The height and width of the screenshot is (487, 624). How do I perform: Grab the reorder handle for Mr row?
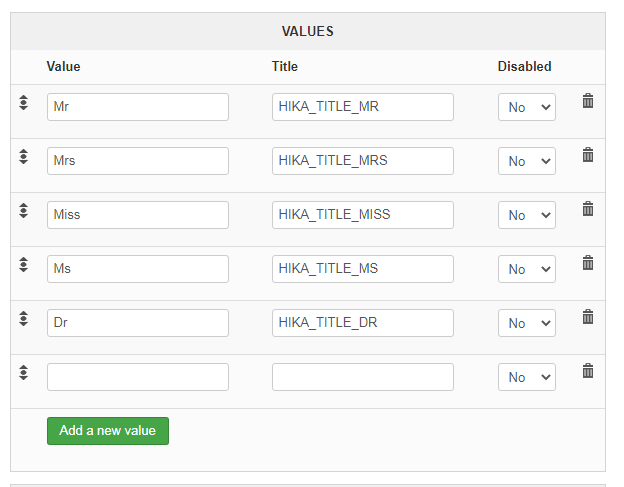[x=24, y=102]
